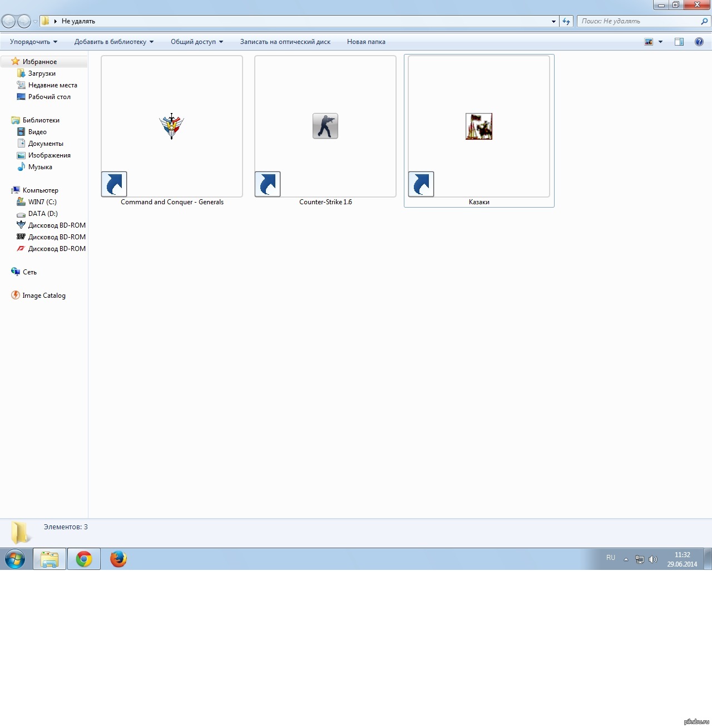Open the Windows Start menu

coord(15,559)
